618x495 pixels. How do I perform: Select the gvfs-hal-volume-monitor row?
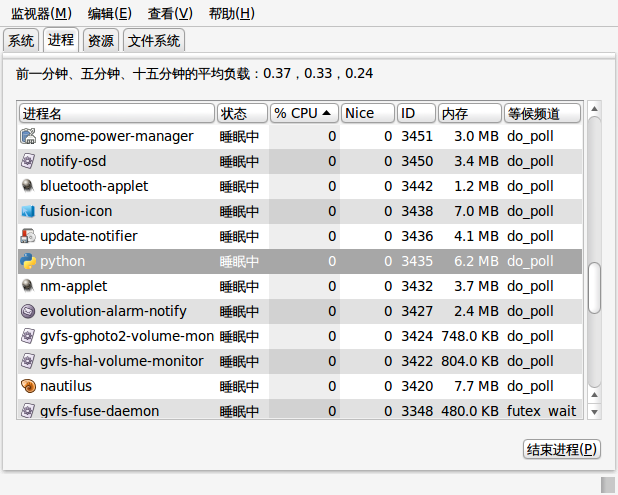click(x=300, y=361)
